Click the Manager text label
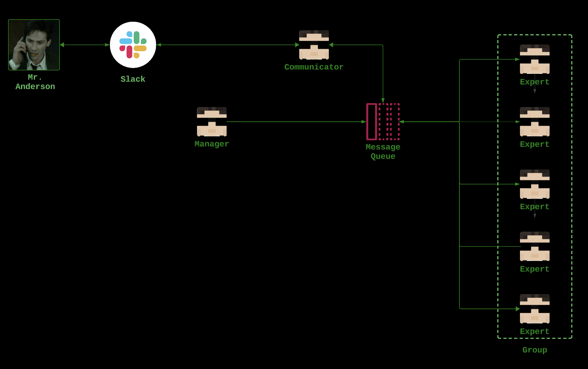The width and height of the screenshot is (588, 369). coord(212,144)
